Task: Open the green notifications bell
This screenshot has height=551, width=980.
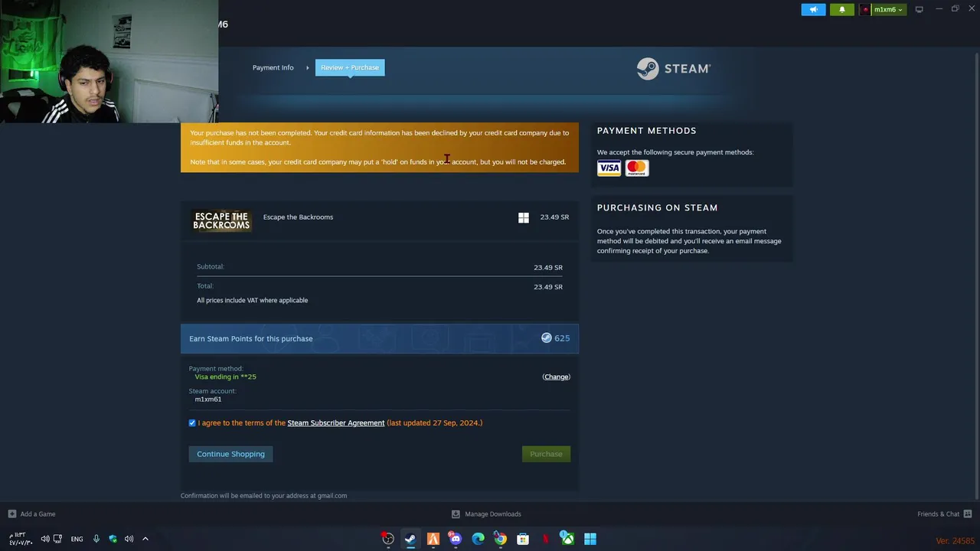Action: [x=842, y=9]
